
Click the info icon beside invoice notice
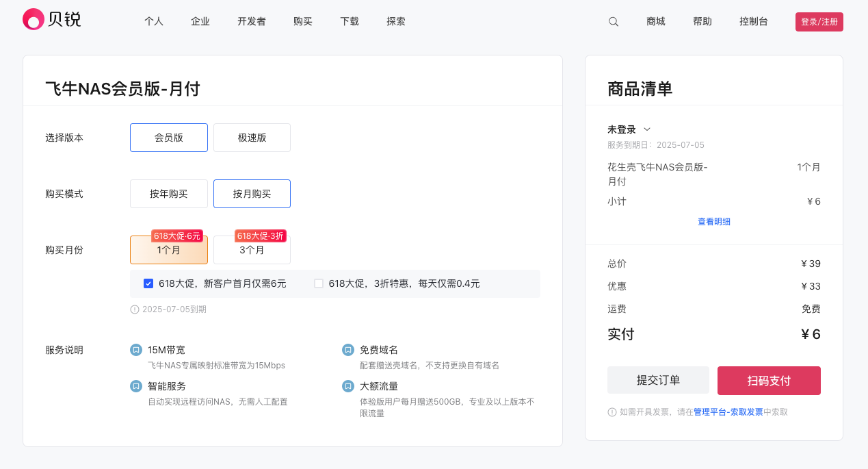point(612,412)
